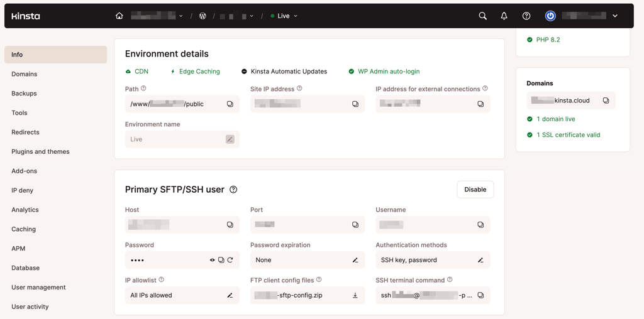Screen dimensions: 644x319
Task: Expand the company dropdown beside the home icon
Action: point(180,16)
